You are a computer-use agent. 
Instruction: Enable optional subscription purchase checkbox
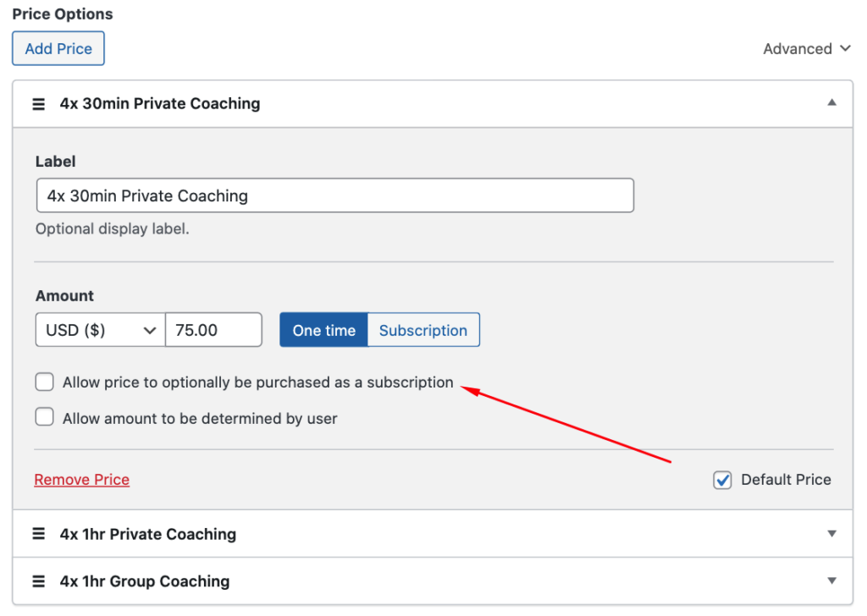click(45, 382)
